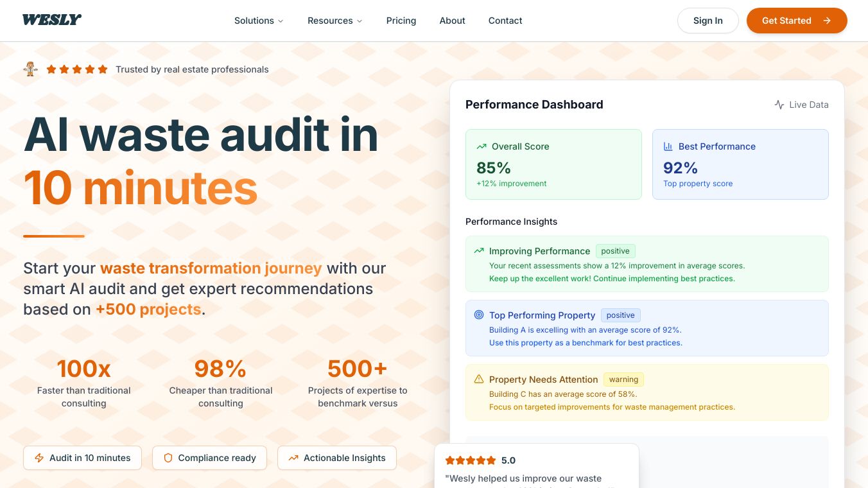868x488 pixels.
Task: Expand the Resources dropdown chevron
Action: tap(360, 21)
